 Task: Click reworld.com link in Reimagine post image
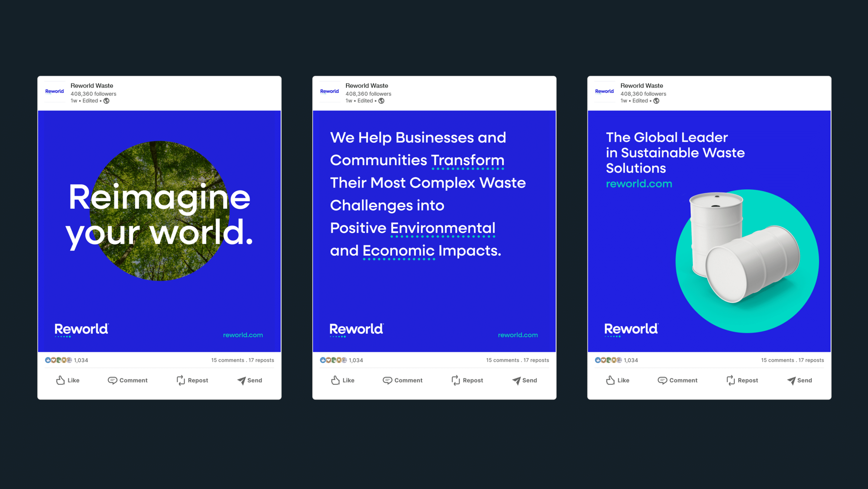pyautogui.click(x=243, y=335)
